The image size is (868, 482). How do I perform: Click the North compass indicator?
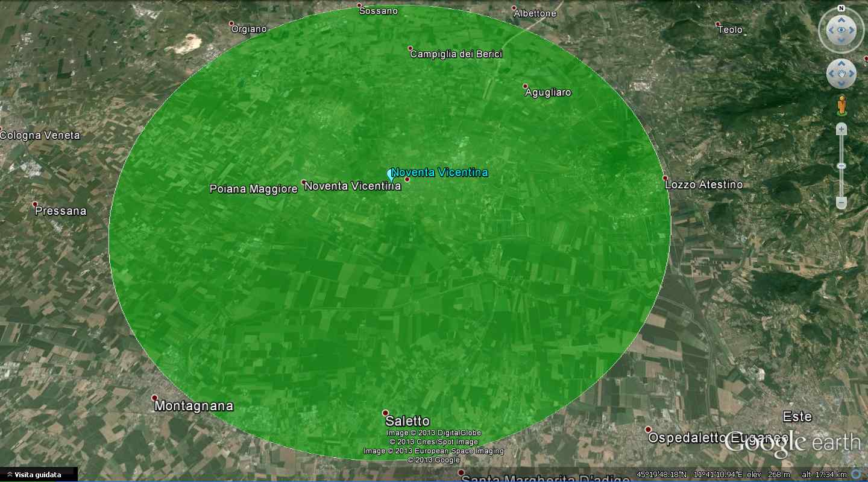point(841,9)
